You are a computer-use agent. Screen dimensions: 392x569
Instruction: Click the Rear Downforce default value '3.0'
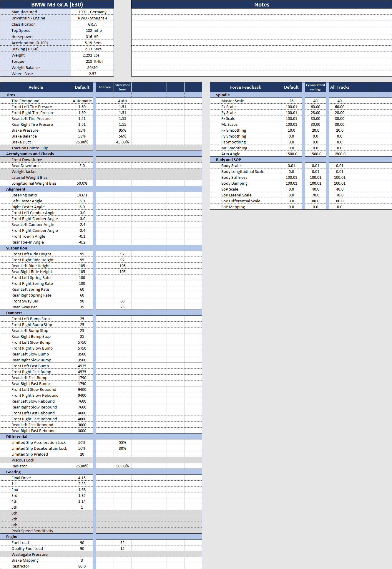(x=82, y=166)
